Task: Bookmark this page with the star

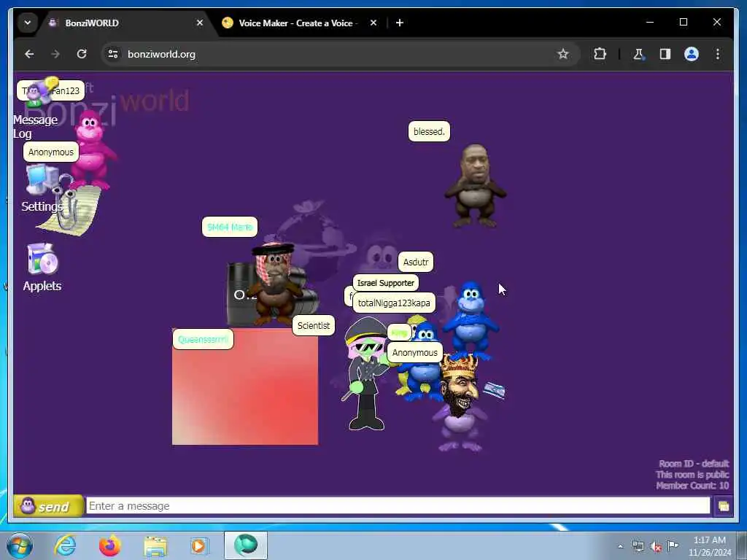Action: (x=563, y=54)
